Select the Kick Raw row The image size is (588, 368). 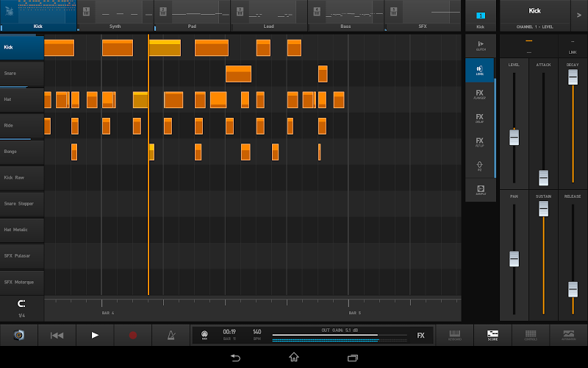[22, 177]
